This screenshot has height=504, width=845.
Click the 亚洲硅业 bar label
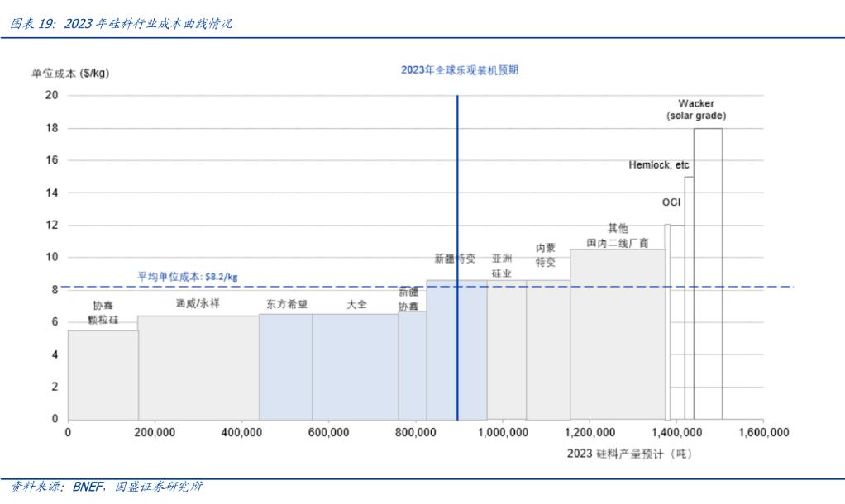502,265
